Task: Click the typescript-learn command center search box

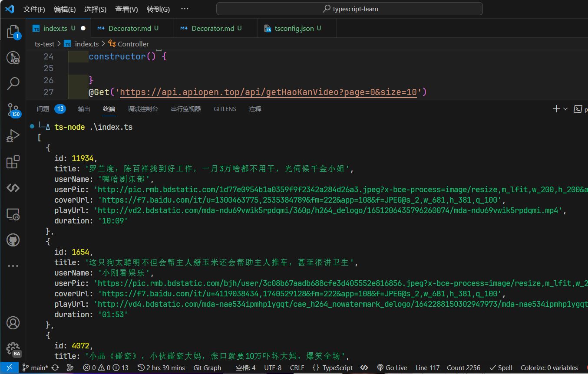Action: click(x=349, y=9)
